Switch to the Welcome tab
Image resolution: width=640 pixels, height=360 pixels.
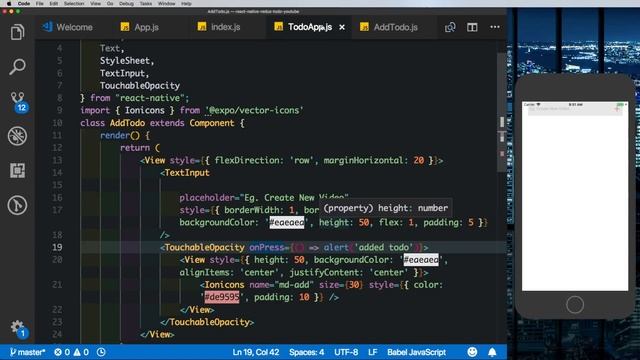(x=67, y=27)
